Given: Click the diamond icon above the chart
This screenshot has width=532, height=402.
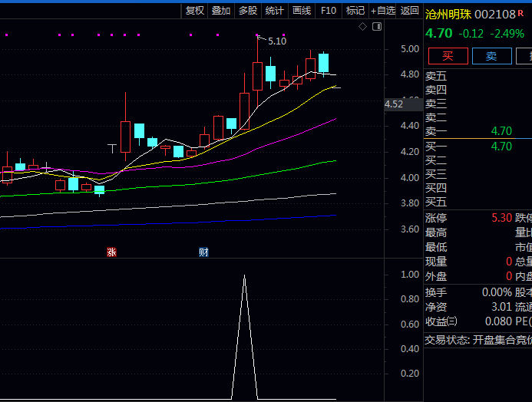Looking at the screenshot, I should tap(362, 26).
